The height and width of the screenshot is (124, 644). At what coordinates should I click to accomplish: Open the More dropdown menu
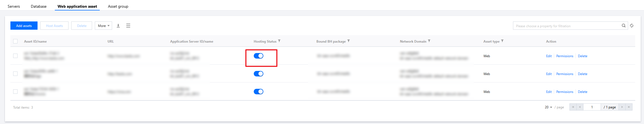103,26
